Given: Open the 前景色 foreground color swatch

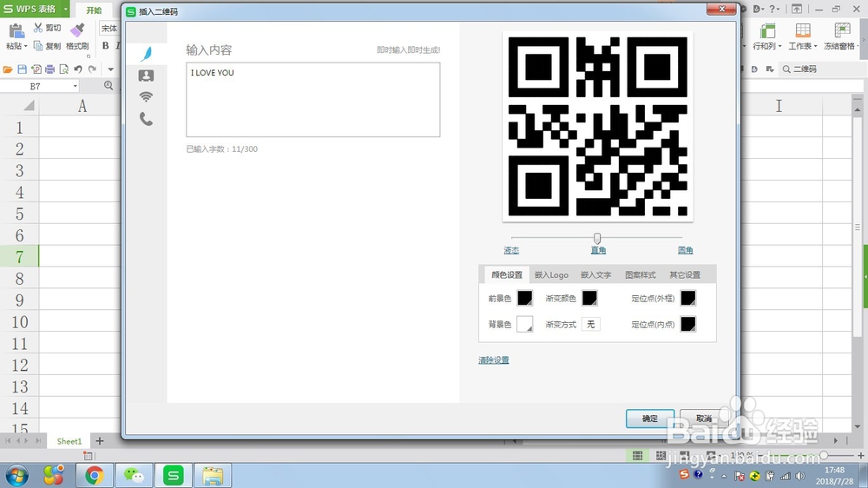Looking at the screenshot, I should click(525, 298).
